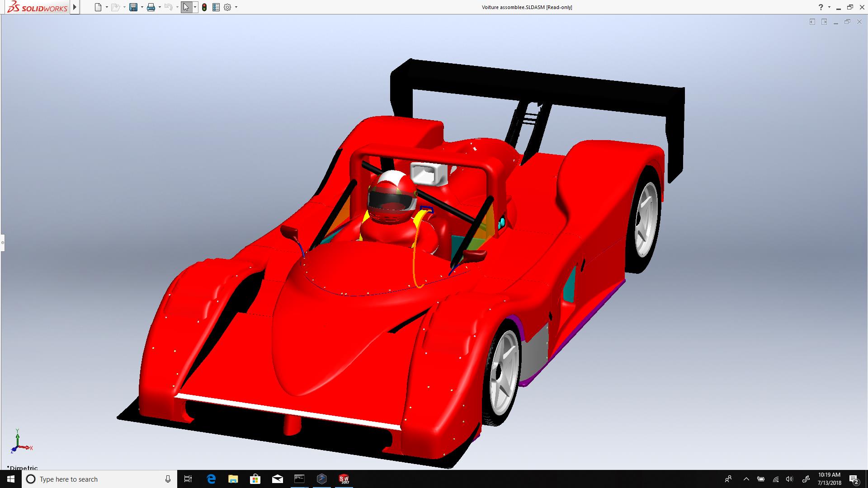Screen dimensions: 868x488
Task: Open the Options gear icon
Action: point(227,7)
